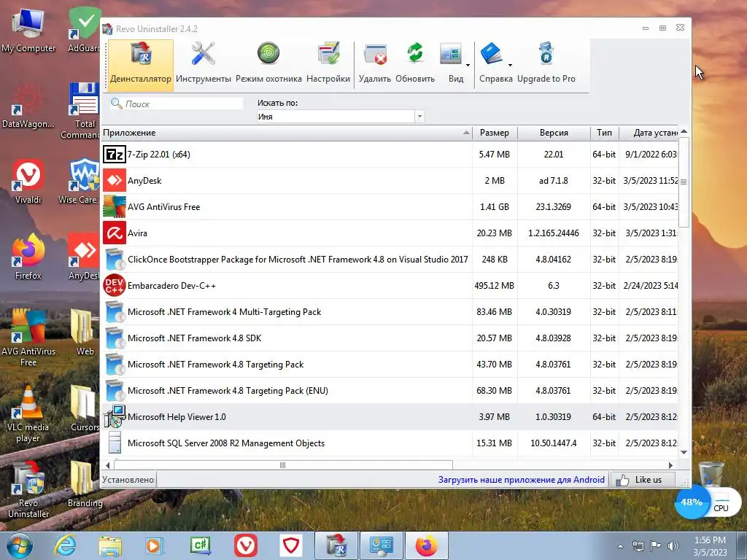Select the AnyDesk list entry icon
The width and height of the screenshot is (747, 560).
[x=115, y=181]
